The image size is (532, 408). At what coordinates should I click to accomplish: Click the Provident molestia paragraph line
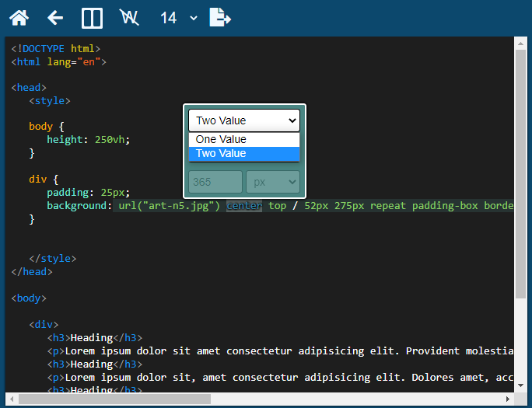[280, 351]
